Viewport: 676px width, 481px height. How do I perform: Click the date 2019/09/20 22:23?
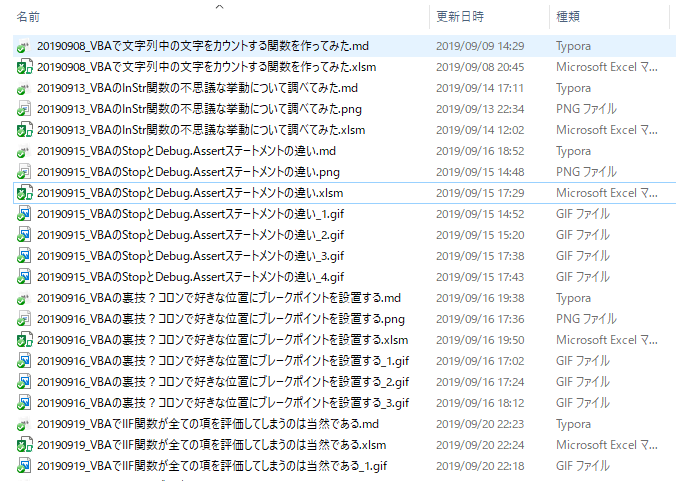coord(480,424)
